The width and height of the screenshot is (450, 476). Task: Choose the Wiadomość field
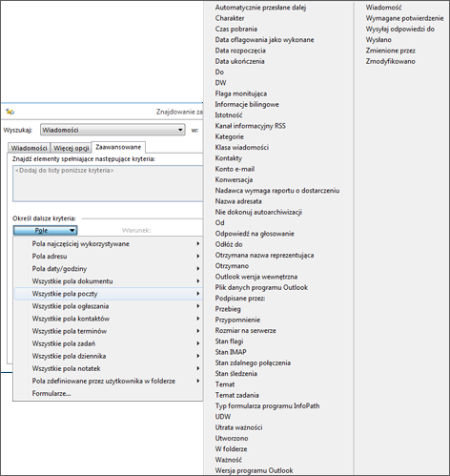[383, 8]
